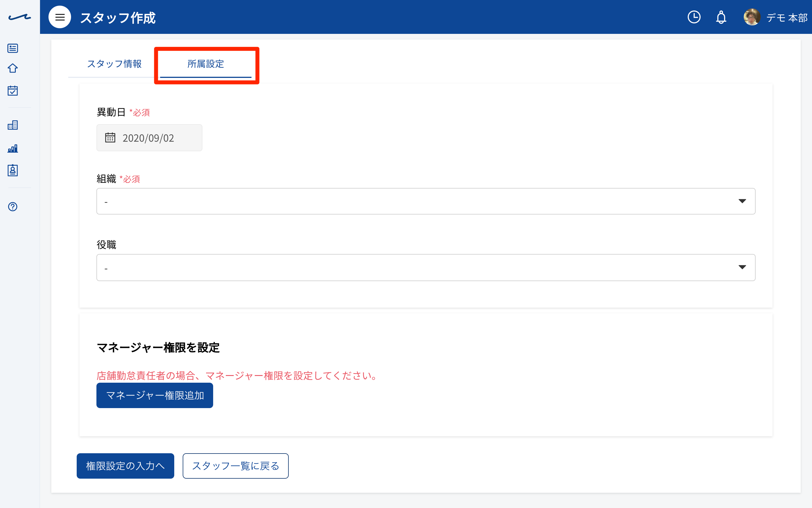The height and width of the screenshot is (508, 812).
Task: Open the news list icon in sidebar
Action: (x=13, y=48)
